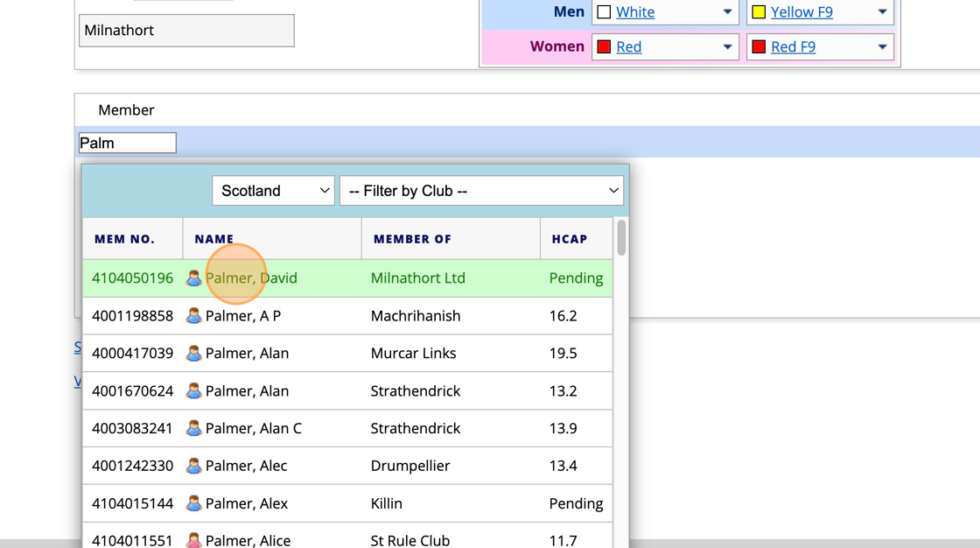Click the white colour swatch for Men

604,12
